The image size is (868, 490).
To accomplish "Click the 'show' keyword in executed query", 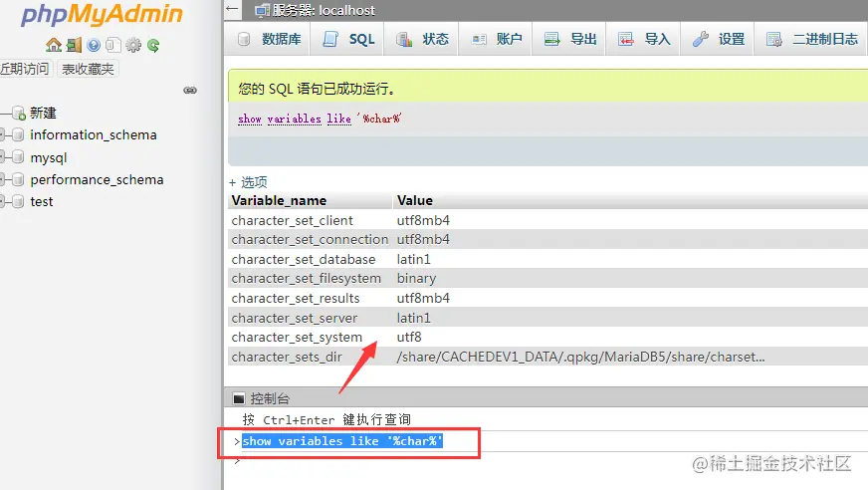I will pos(250,119).
